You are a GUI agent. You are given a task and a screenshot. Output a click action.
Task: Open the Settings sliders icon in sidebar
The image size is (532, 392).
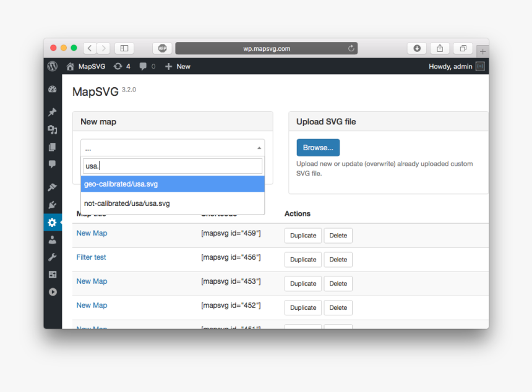pos(52,275)
